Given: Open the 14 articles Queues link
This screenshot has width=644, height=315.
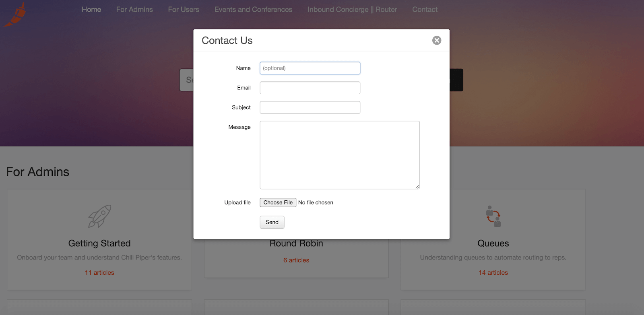Looking at the screenshot, I should point(493,273).
